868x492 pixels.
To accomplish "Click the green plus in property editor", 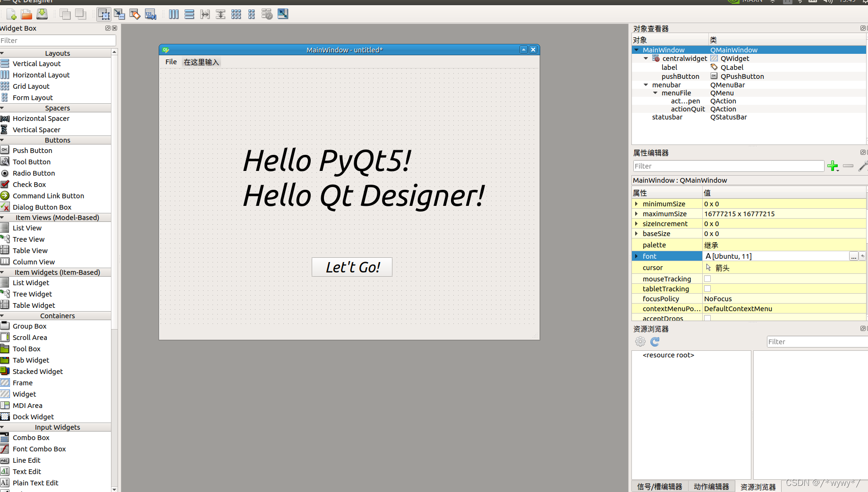I will tap(833, 166).
